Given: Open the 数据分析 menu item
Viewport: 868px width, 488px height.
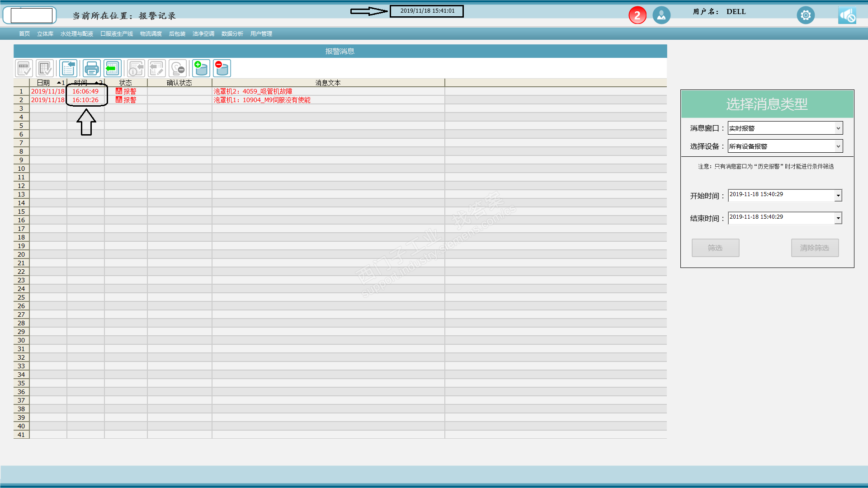Looking at the screenshot, I should pyautogui.click(x=232, y=34).
